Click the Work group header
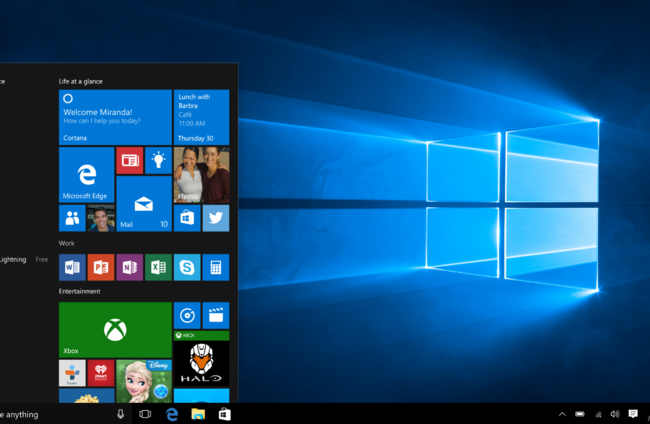 (x=66, y=243)
